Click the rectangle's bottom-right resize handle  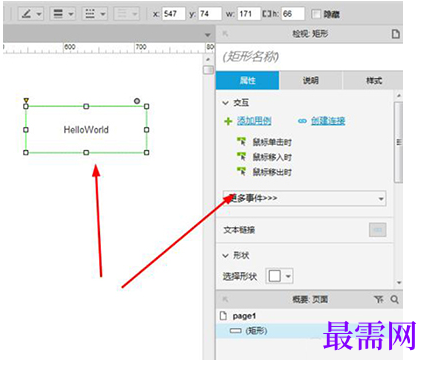coord(146,152)
